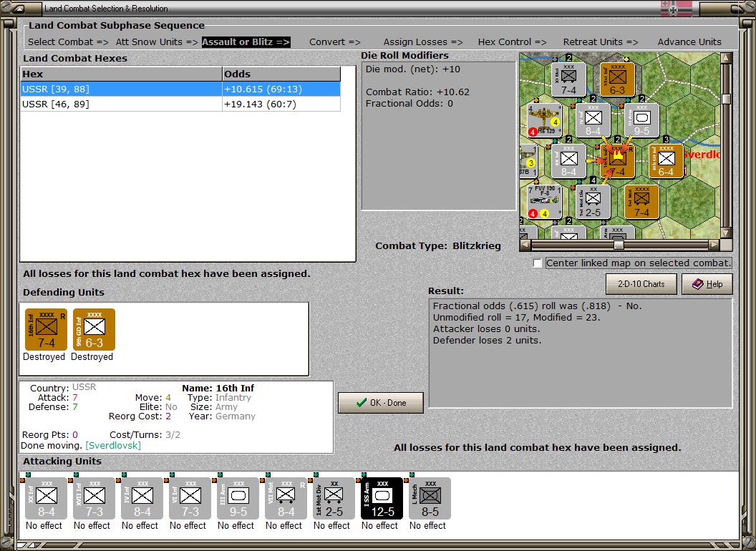
Task: Select attacking 1st Mot Div 2-5 counter
Action: pos(334,499)
